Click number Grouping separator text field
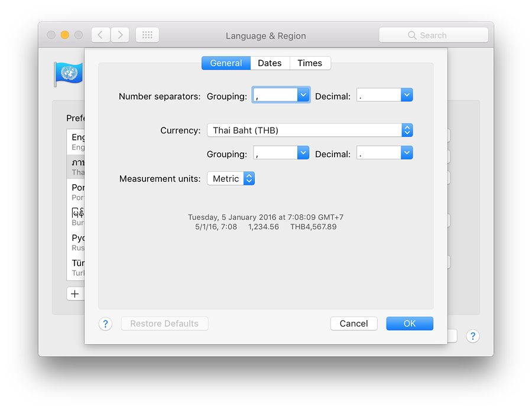Screen dimensions: 532x411 (x=275, y=95)
